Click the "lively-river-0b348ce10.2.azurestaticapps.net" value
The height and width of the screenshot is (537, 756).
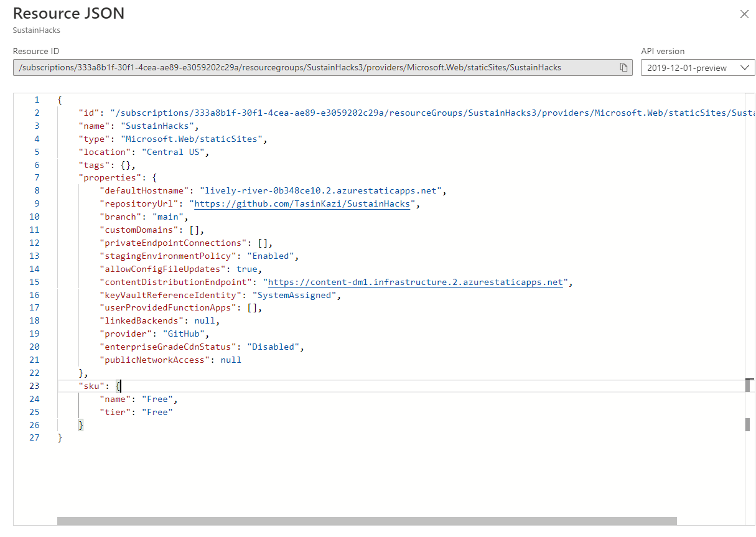pos(320,190)
